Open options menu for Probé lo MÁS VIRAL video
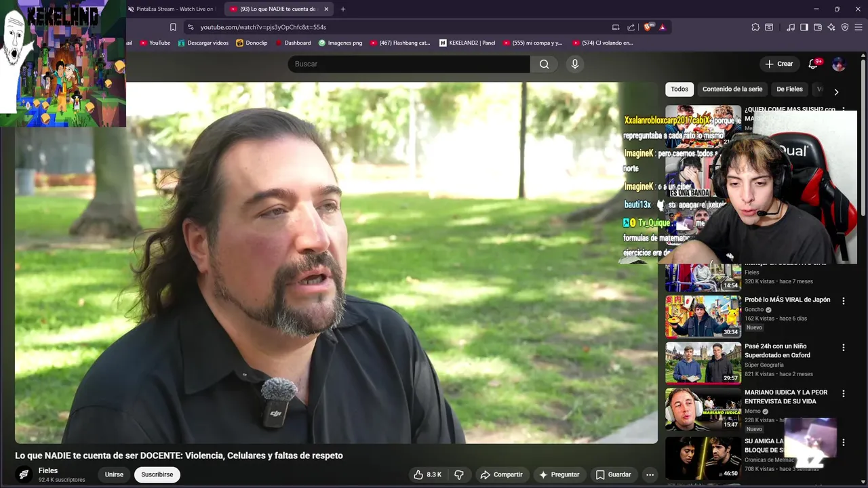The width and height of the screenshot is (868, 488). (x=844, y=301)
